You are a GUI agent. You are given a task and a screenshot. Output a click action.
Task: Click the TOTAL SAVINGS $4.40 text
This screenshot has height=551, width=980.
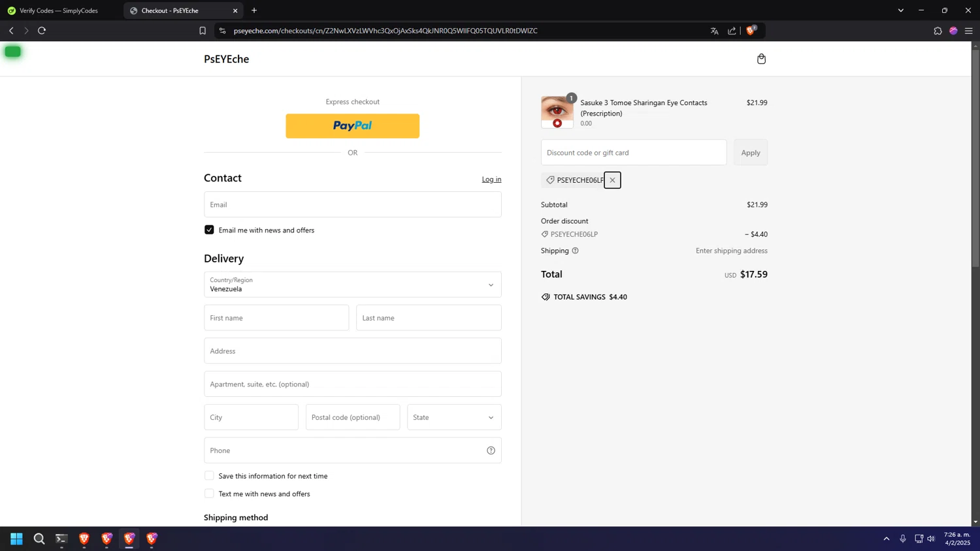click(590, 297)
